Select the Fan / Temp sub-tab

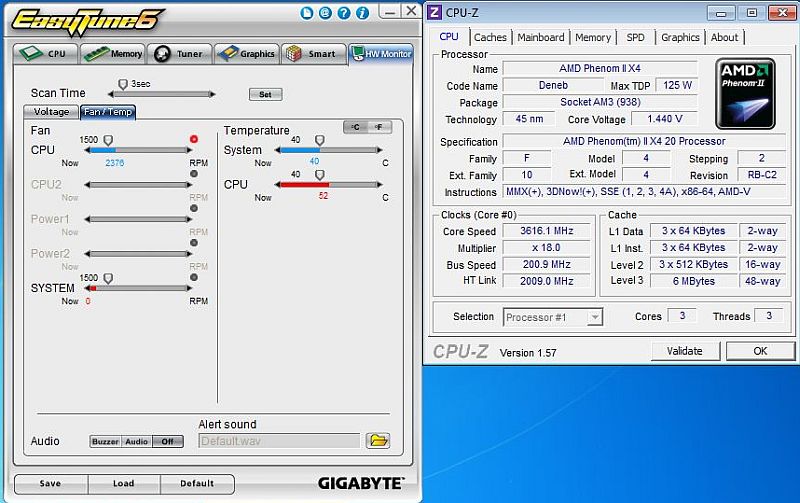pos(108,112)
